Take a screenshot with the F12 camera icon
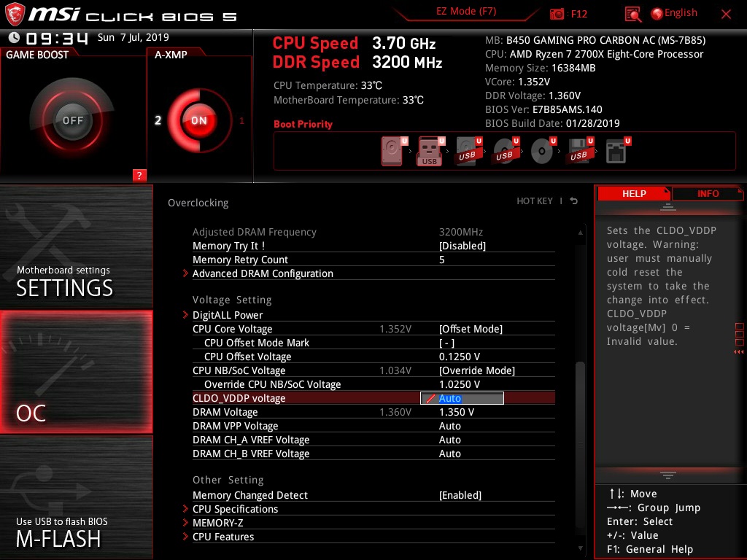The height and width of the screenshot is (560, 747). coord(557,14)
